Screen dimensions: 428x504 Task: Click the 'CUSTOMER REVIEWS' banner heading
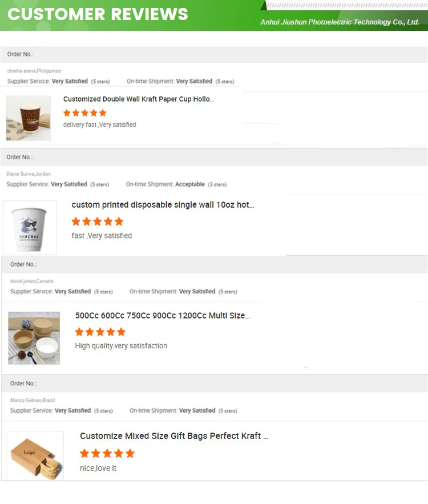[x=98, y=14]
